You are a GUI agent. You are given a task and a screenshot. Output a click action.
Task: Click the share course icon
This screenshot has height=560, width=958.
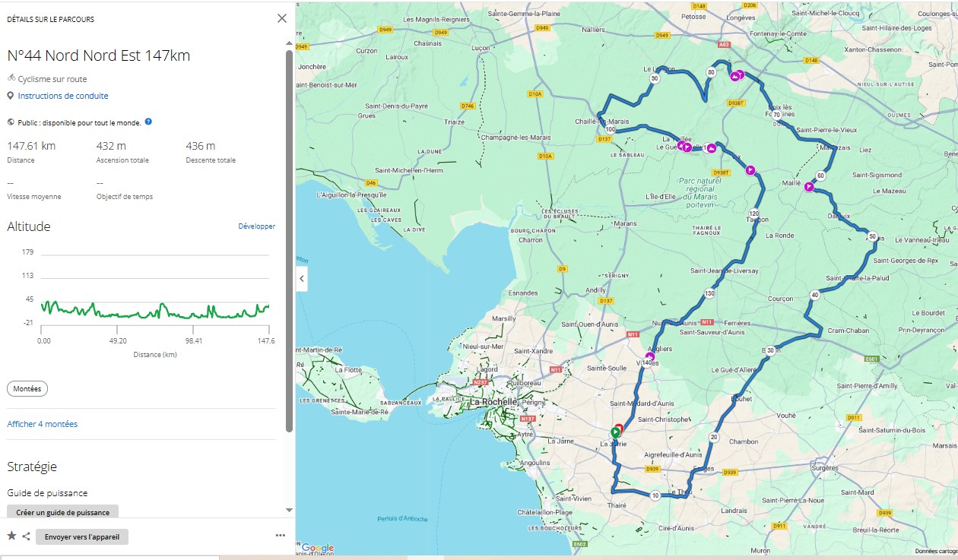click(x=26, y=536)
